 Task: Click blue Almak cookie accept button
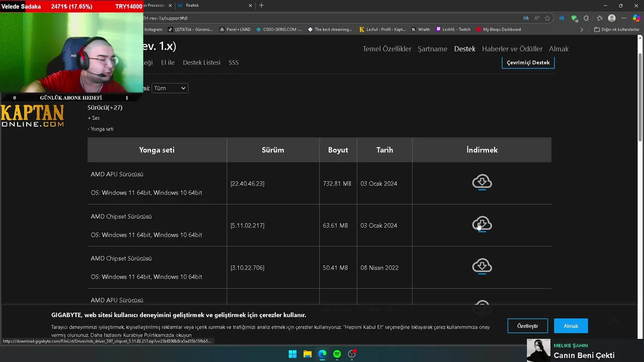click(x=571, y=326)
